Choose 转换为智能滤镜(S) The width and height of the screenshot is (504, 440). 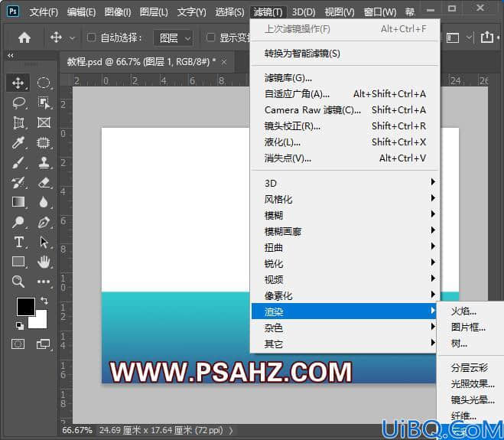(x=345, y=54)
